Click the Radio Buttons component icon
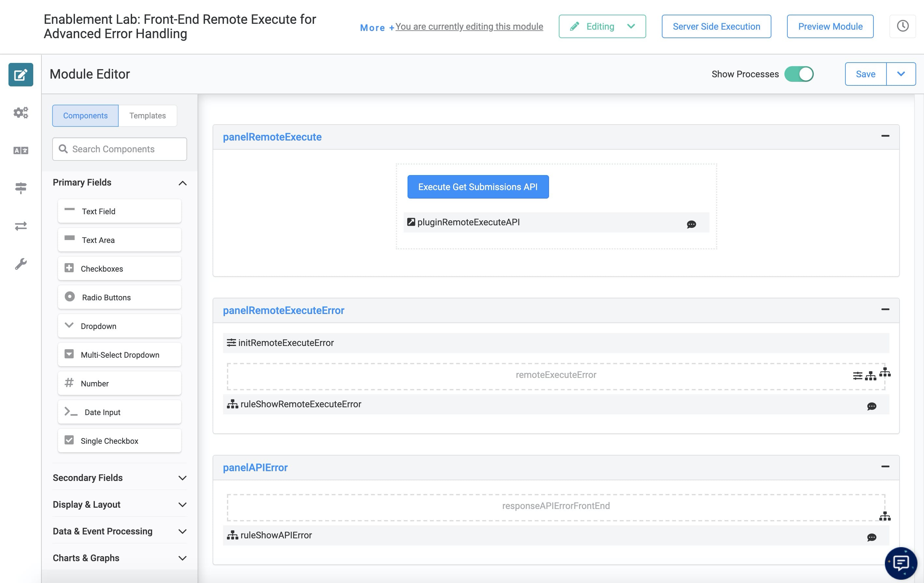The width and height of the screenshot is (924, 583). click(x=69, y=296)
